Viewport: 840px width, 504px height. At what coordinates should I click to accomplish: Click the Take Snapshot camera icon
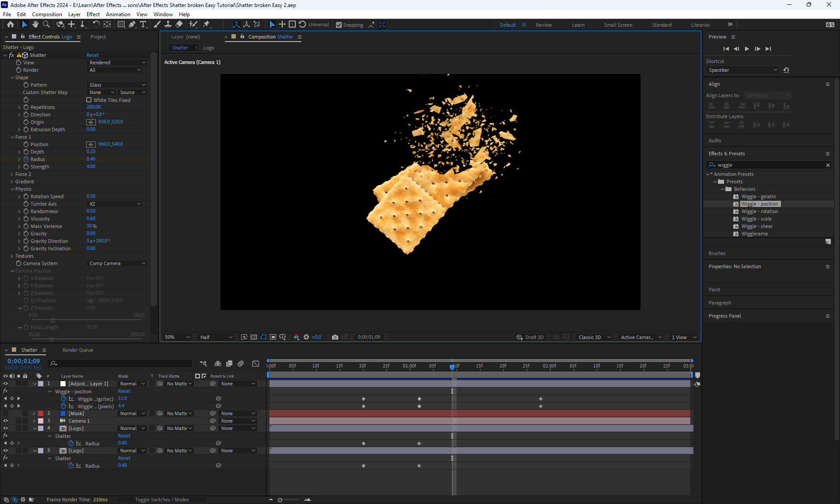[335, 337]
